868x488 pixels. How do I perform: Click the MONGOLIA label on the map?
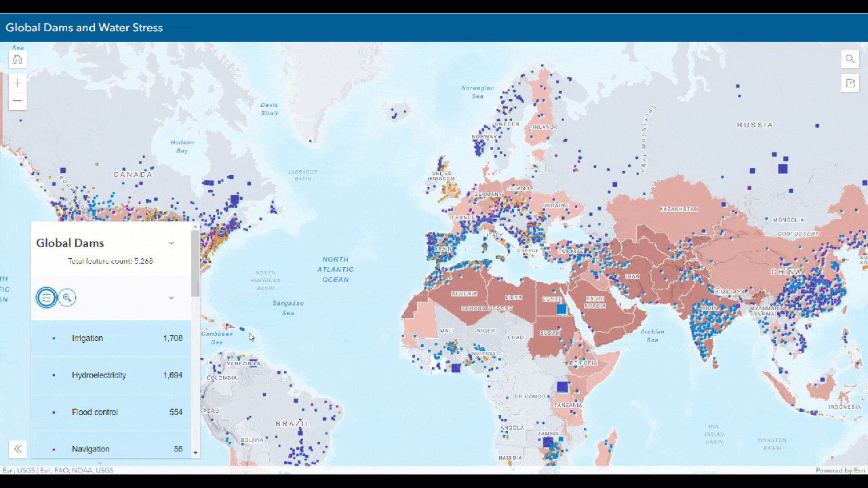tap(788, 220)
